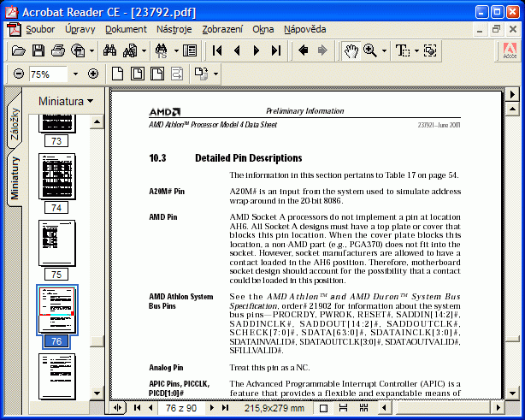Expand the Miniatura panel menu

(67, 101)
